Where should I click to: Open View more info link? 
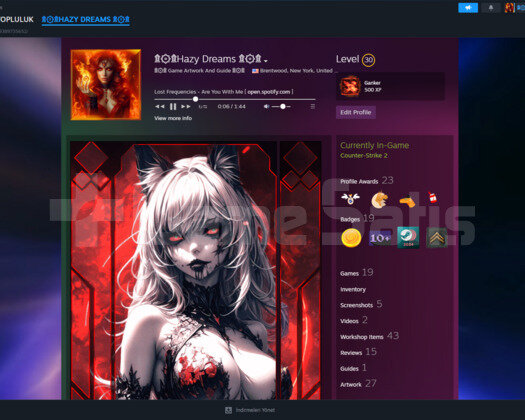point(173,118)
